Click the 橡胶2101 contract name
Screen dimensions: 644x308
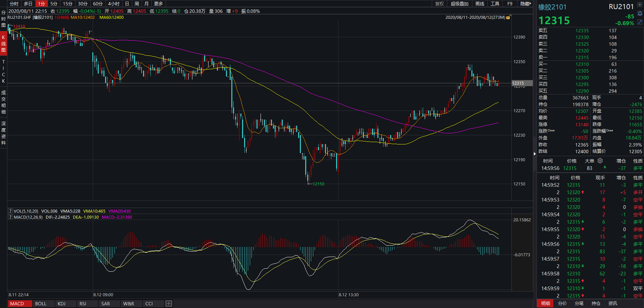552,7
